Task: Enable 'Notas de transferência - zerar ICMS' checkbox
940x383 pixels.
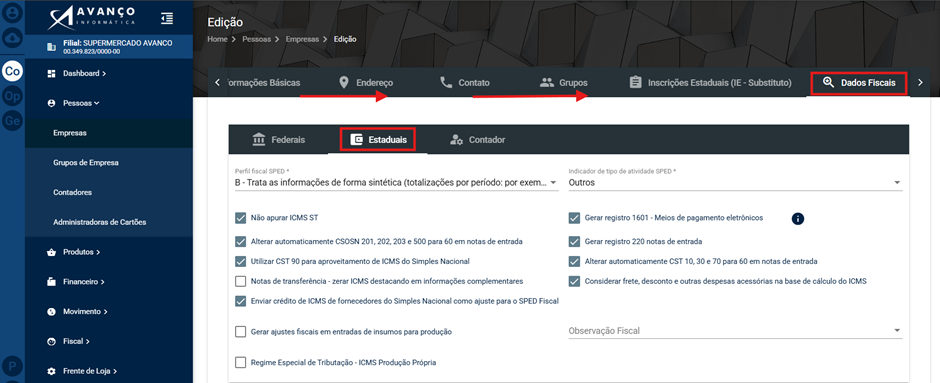Action: (241, 281)
